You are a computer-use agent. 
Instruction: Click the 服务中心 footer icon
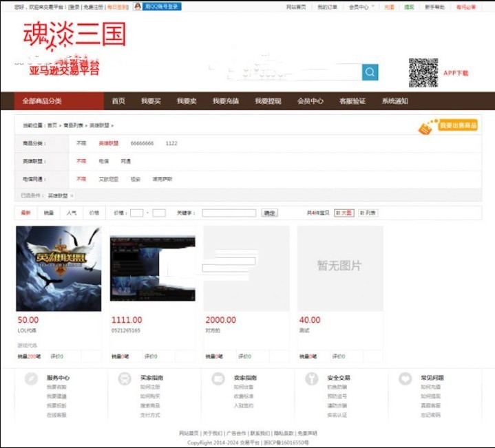[x=31, y=378]
